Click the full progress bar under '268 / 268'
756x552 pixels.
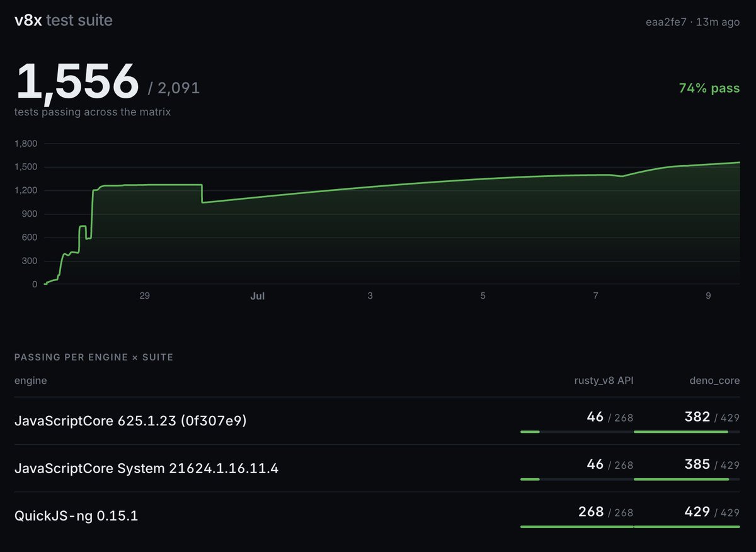(577, 526)
